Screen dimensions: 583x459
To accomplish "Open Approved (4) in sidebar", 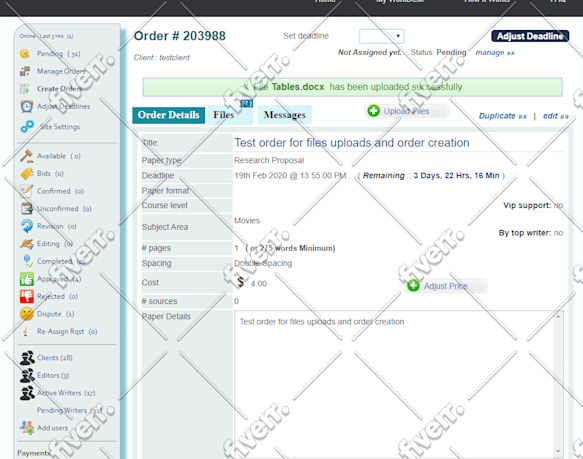I will pyautogui.click(x=59, y=279).
